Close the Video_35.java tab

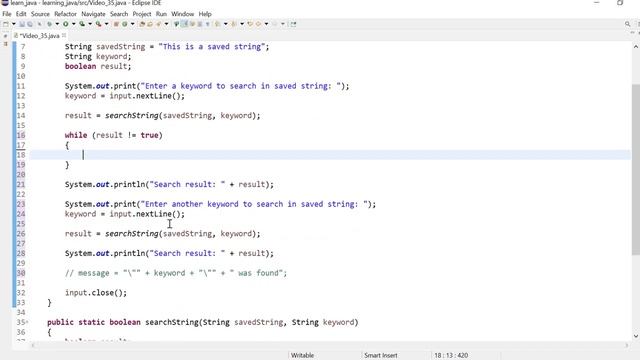pos(64,36)
